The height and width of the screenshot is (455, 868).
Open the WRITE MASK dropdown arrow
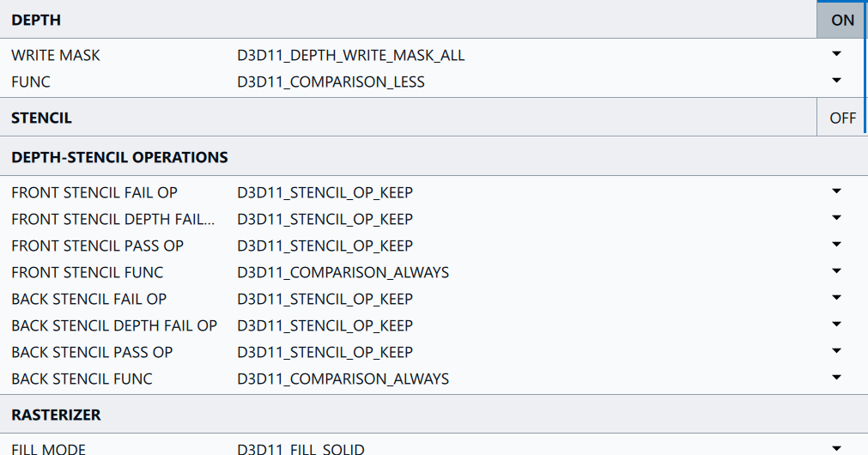click(836, 54)
